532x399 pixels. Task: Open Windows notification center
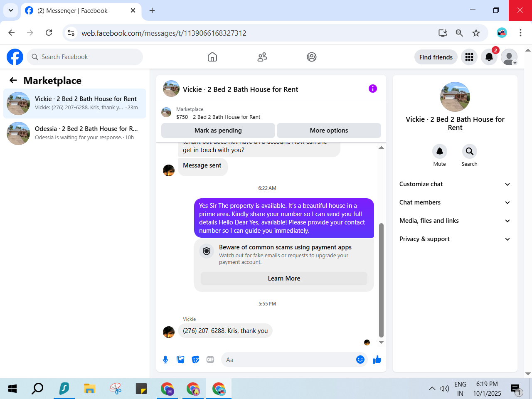pyautogui.click(x=516, y=389)
